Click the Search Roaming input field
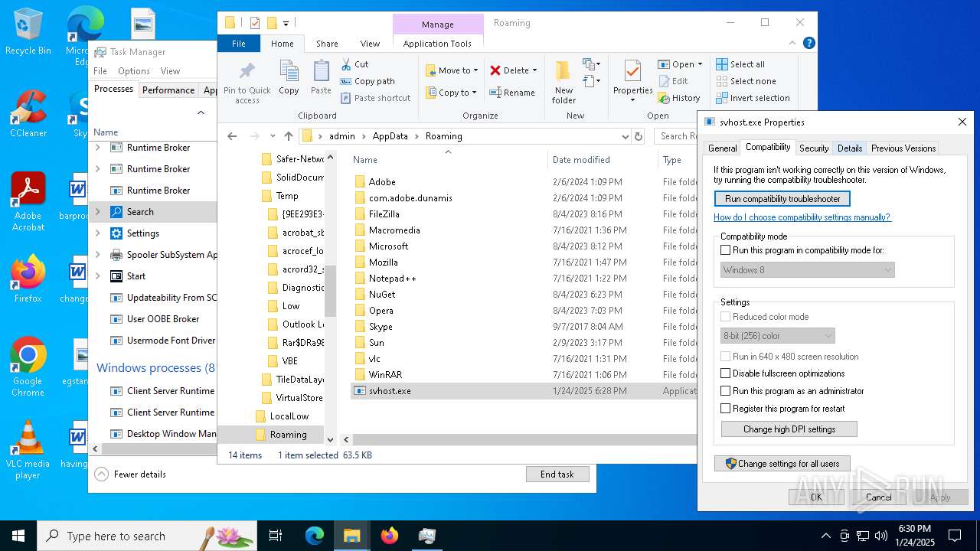This screenshot has width=980, height=551. pos(677,136)
